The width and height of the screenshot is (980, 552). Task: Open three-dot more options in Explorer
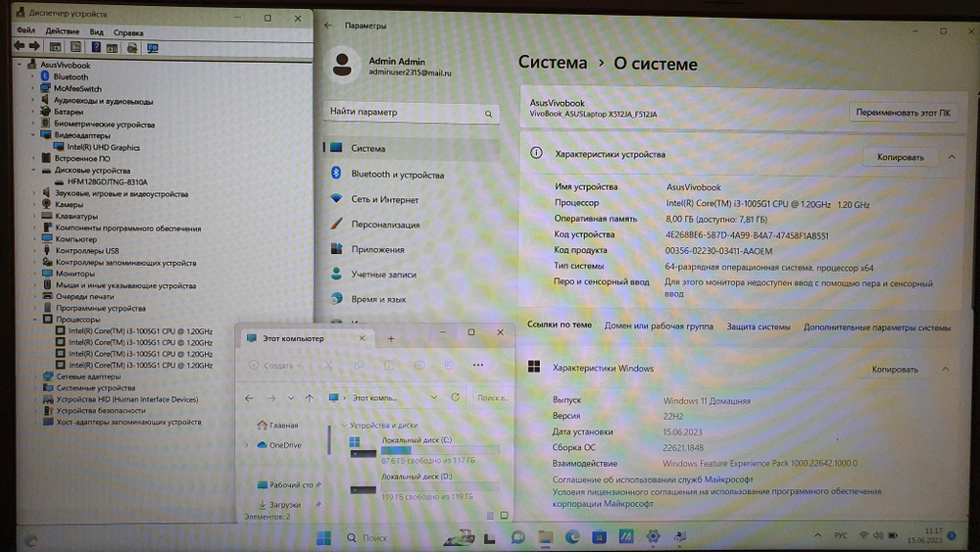coord(478,365)
